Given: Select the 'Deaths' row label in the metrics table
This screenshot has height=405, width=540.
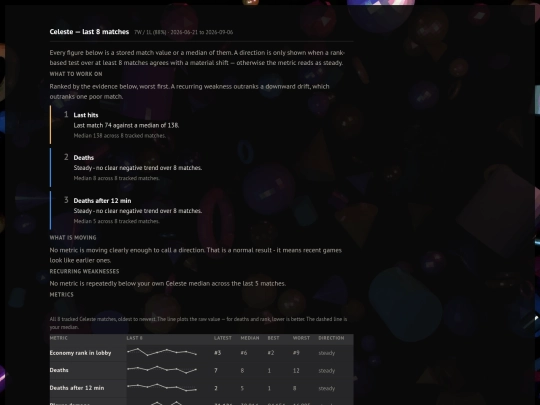Looking at the screenshot, I should (x=59, y=370).
